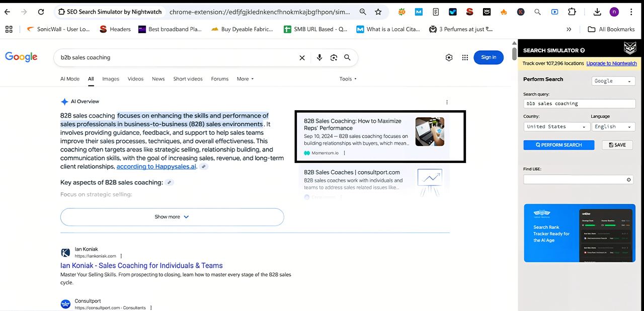644x311 pixels.
Task: Click the Google quick settings gear icon
Action: 449,57
